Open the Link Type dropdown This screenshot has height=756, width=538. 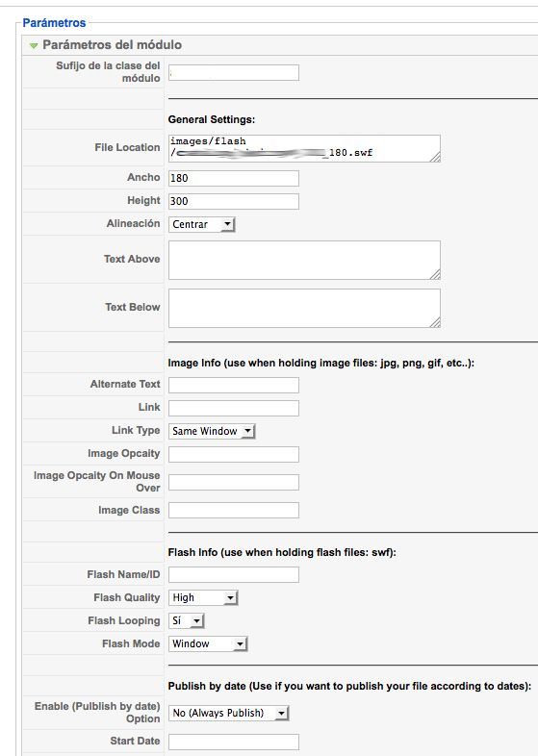click(212, 431)
